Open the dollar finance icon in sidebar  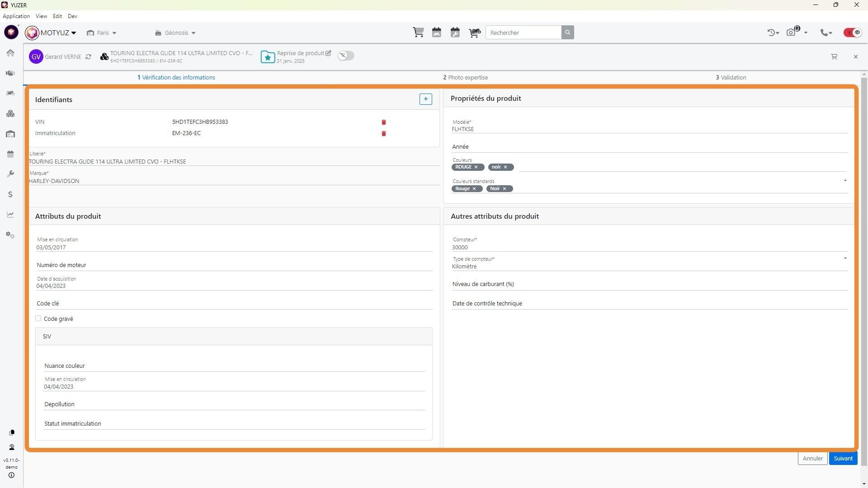coord(10,194)
